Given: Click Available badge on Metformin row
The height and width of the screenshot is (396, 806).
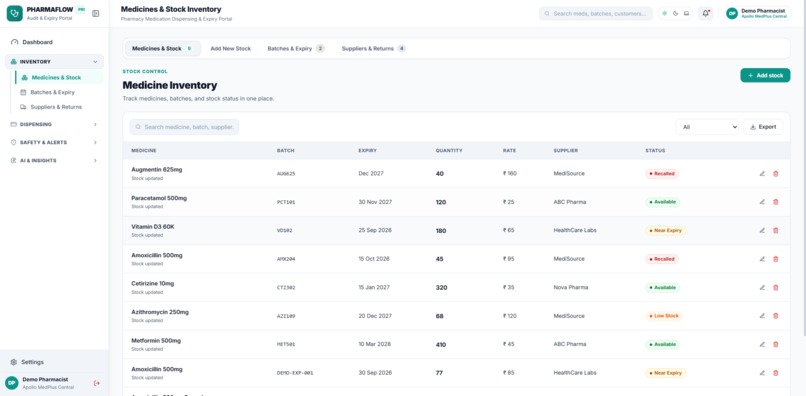Looking at the screenshot, I should [663, 345].
